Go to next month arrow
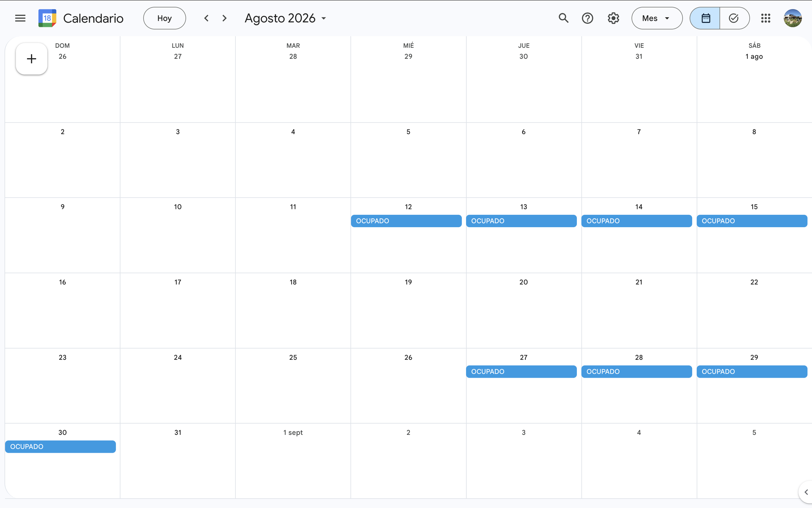The width and height of the screenshot is (812, 508). pos(224,18)
